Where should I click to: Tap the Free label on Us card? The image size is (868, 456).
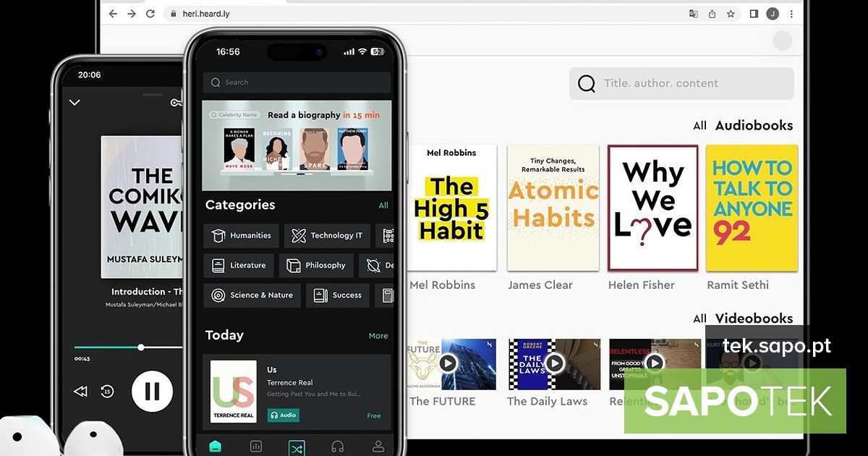tap(374, 416)
